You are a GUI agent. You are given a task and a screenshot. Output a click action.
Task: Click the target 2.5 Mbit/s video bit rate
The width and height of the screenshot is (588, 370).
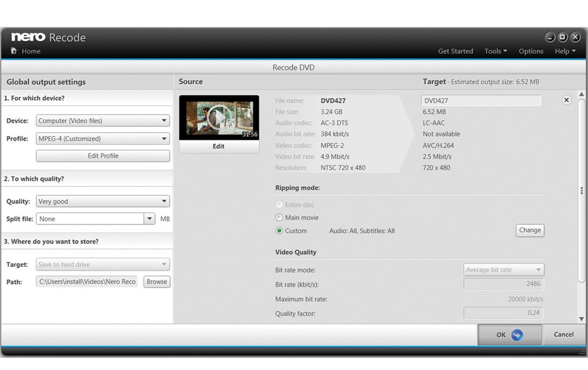[437, 157]
